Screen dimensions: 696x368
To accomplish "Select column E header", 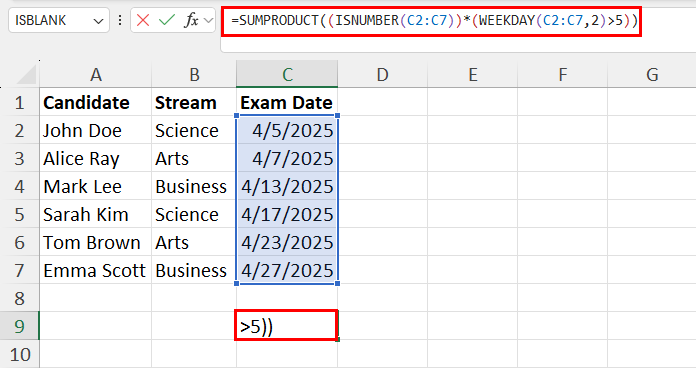I will pos(473,75).
